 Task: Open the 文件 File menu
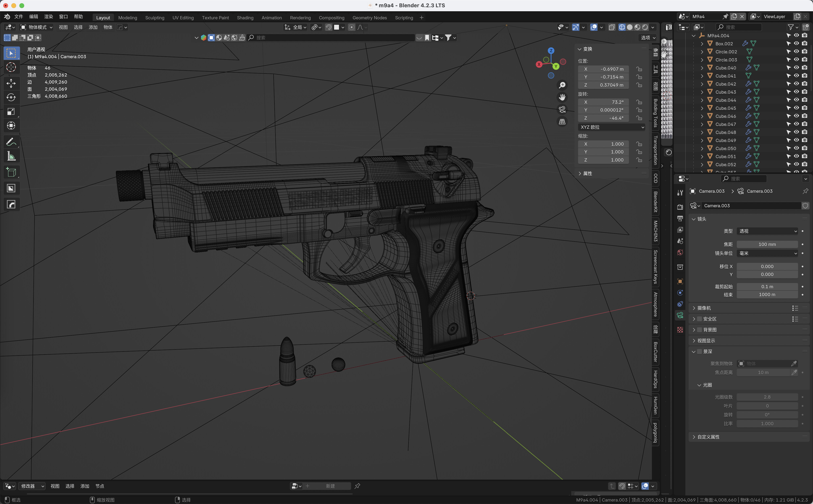tap(19, 17)
